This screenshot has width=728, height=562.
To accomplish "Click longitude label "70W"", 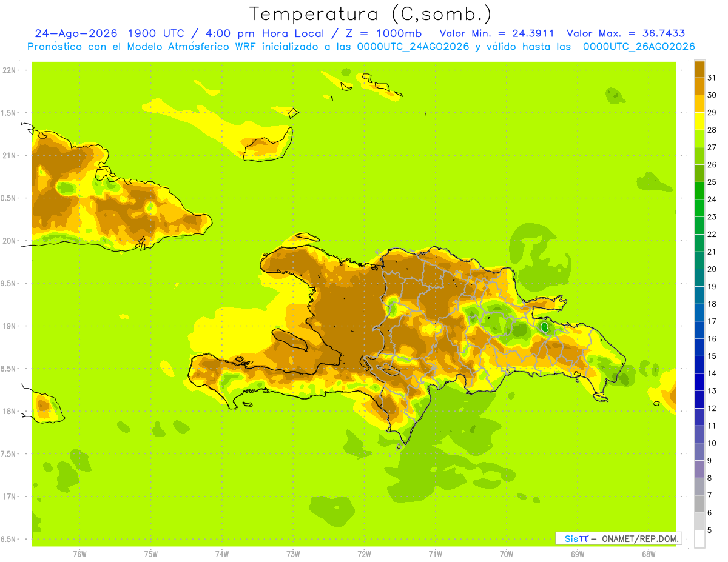I will click(x=507, y=555).
